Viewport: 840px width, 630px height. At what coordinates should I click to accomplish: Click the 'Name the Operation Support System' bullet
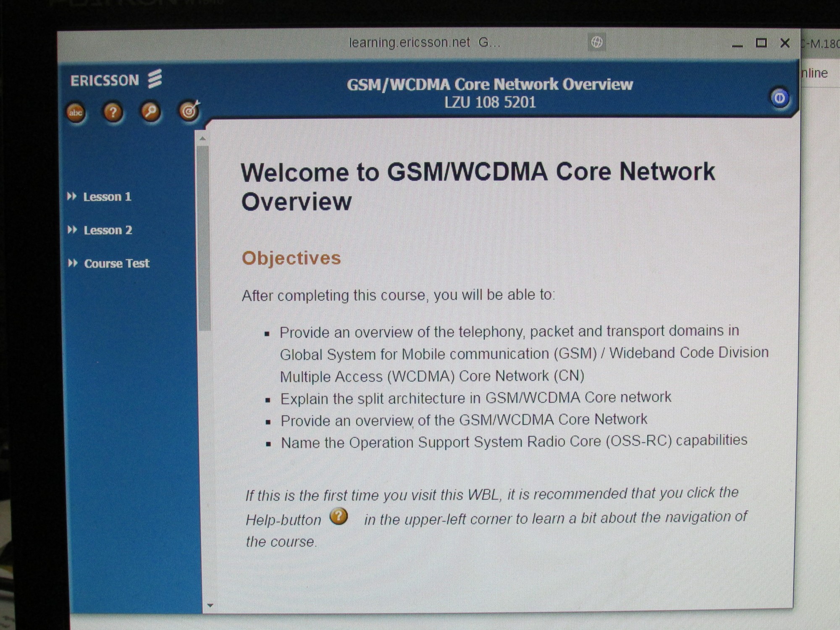pos(514,441)
